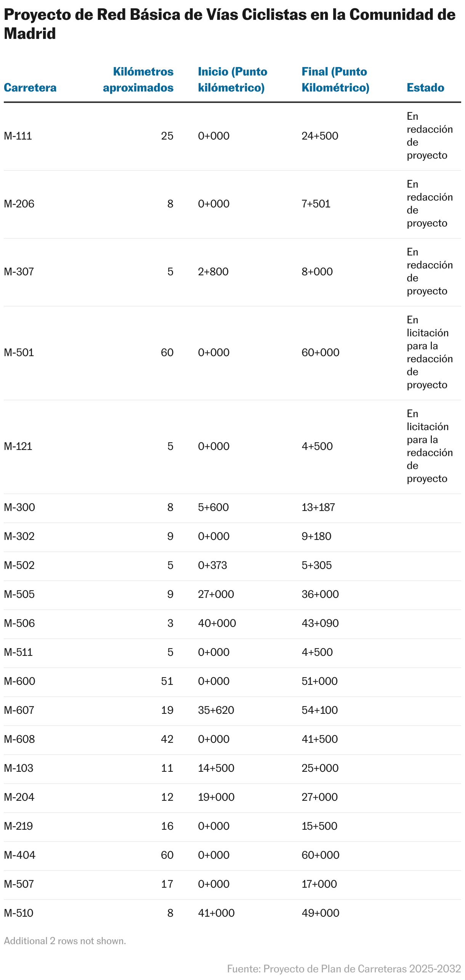The height and width of the screenshot is (980, 465).
Task: Click the M-506 carretera cell
Action: coord(19,623)
